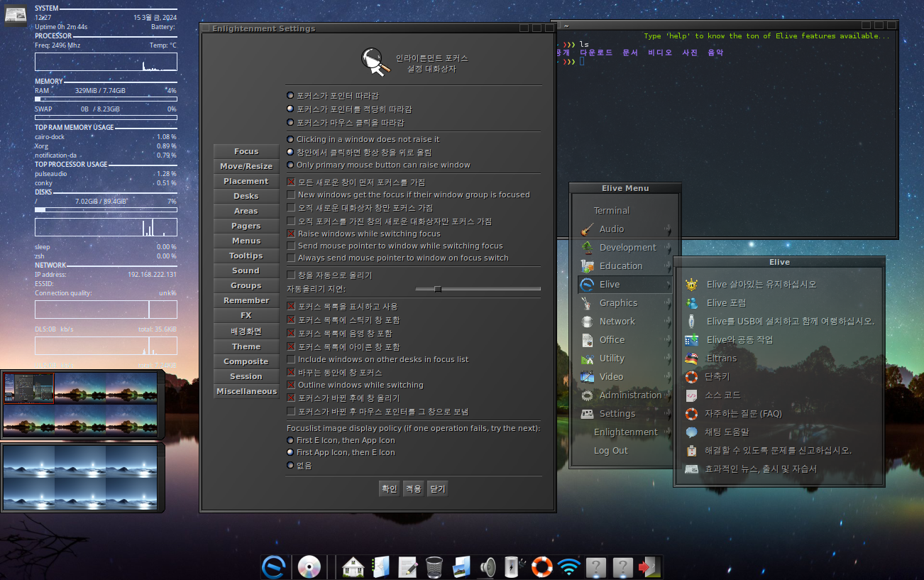Select 'First E Icon, then App Icon' option
Image resolution: width=924 pixels, height=580 pixels.
[x=290, y=440]
